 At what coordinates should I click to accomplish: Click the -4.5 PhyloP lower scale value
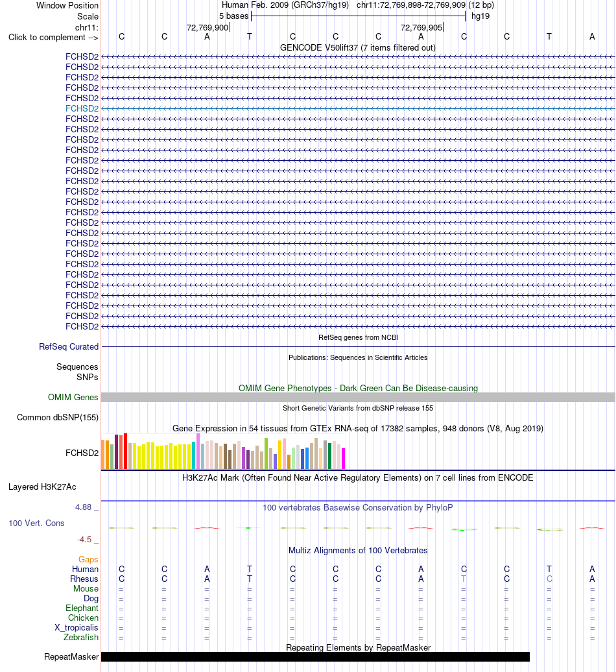pos(84,540)
